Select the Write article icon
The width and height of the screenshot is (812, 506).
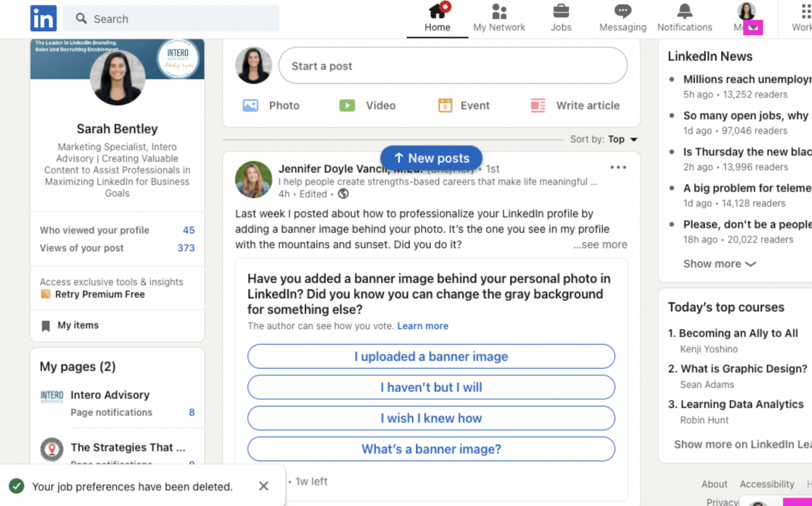click(x=537, y=105)
